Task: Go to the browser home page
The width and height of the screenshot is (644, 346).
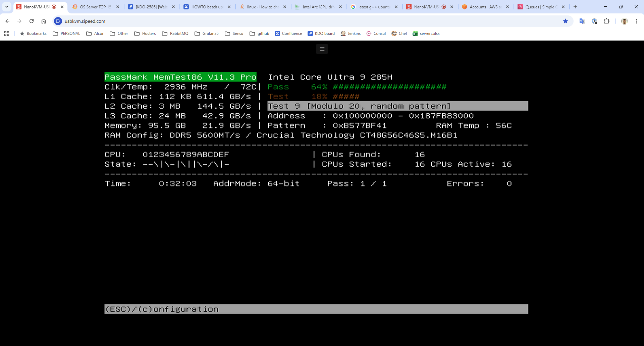Action: coord(44,21)
